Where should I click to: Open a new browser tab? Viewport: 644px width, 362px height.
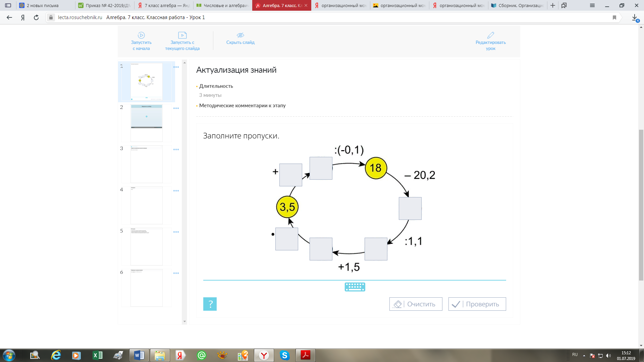(x=553, y=5)
